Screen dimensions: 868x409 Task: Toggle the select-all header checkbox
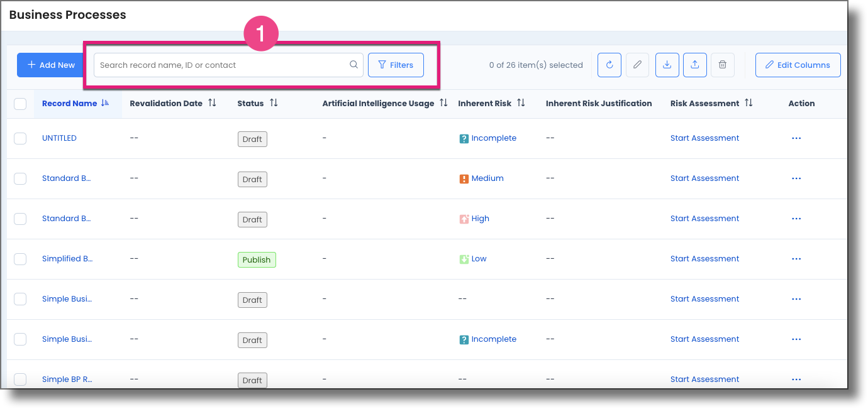[x=20, y=104]
